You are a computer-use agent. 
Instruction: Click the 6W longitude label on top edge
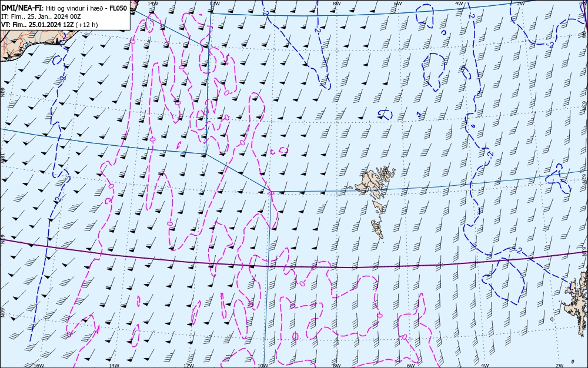(398, 3)
